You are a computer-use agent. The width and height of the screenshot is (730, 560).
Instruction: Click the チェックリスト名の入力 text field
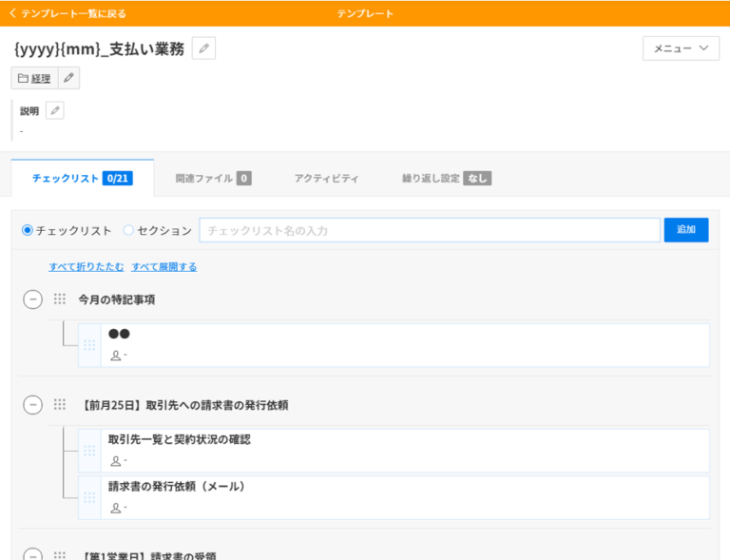point(429,230)
